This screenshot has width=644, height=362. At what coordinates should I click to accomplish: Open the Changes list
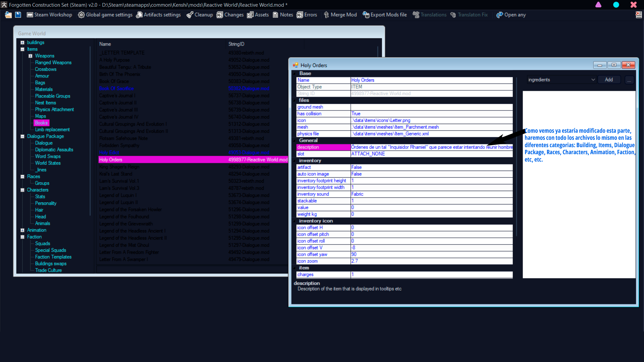[230, 15]
